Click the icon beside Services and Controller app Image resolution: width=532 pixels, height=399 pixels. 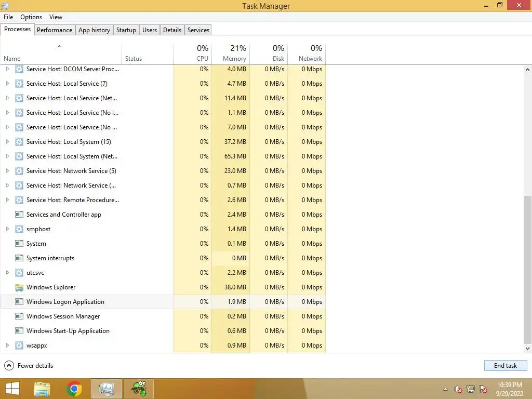click(x=19, y=215)
